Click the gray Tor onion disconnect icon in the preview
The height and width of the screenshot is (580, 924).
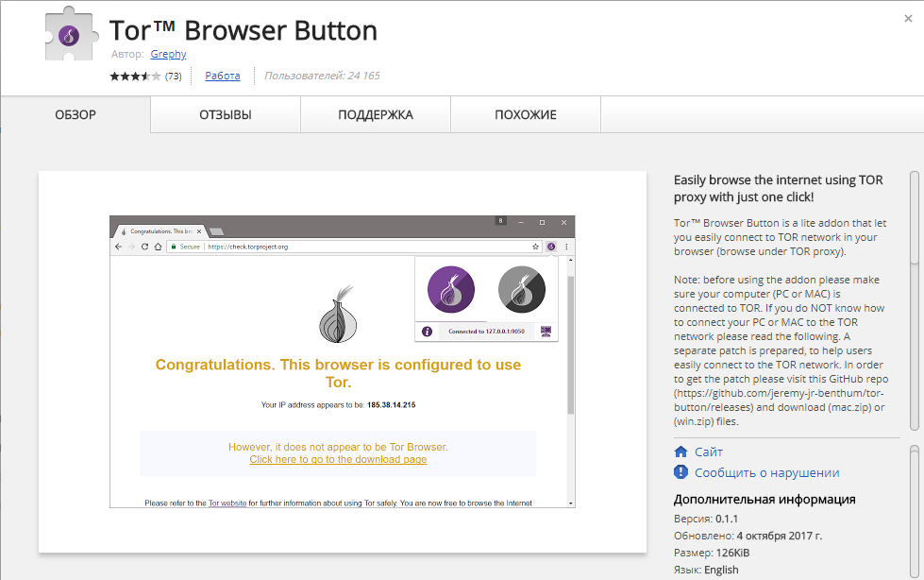[522, 289]
